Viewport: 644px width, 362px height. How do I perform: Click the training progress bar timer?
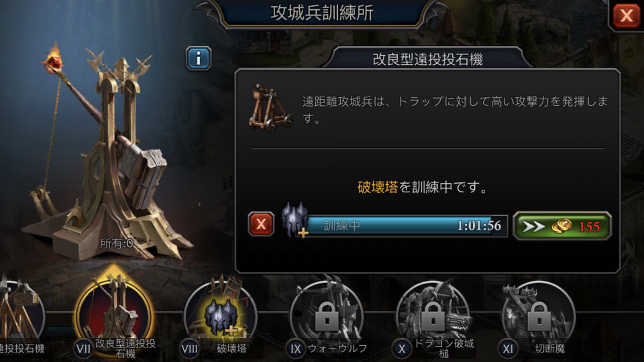479,225
